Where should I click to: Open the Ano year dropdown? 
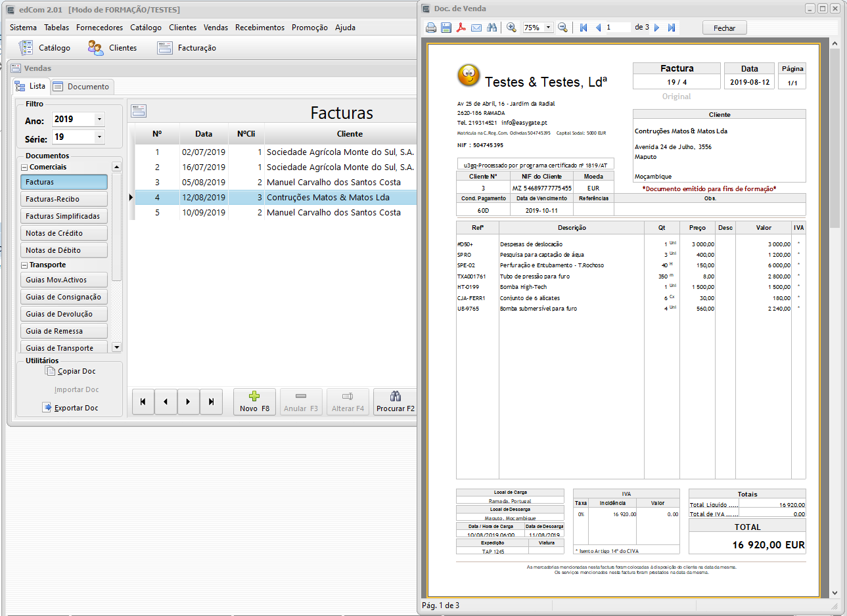click(x=99, y=119)
